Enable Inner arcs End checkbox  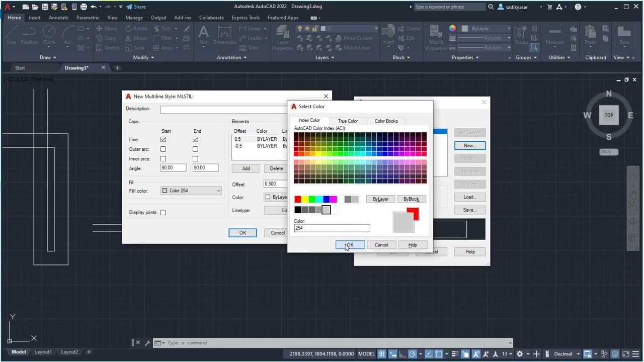pos(195,159)
